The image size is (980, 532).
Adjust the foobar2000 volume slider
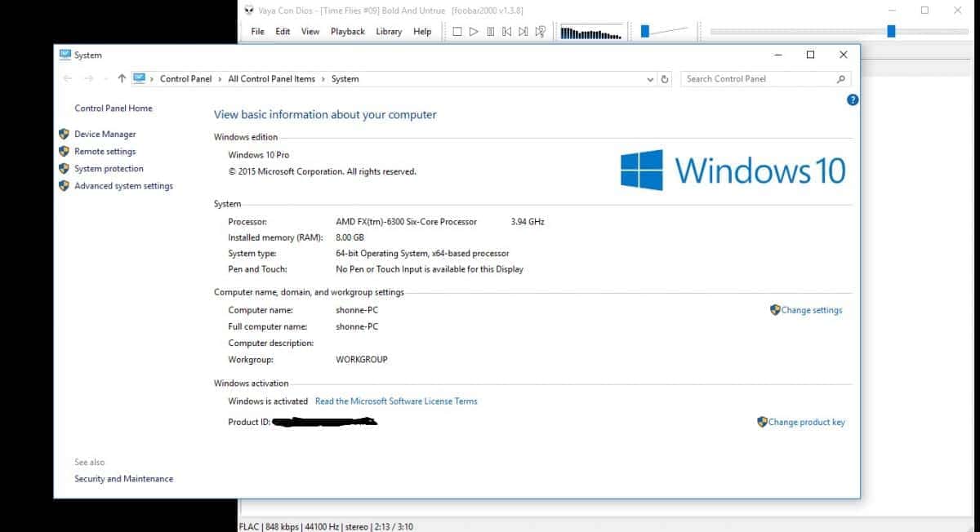click(663, 31)
